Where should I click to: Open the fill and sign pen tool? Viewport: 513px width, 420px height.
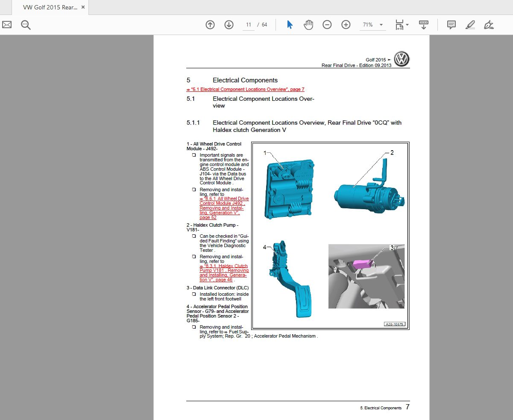489,25
